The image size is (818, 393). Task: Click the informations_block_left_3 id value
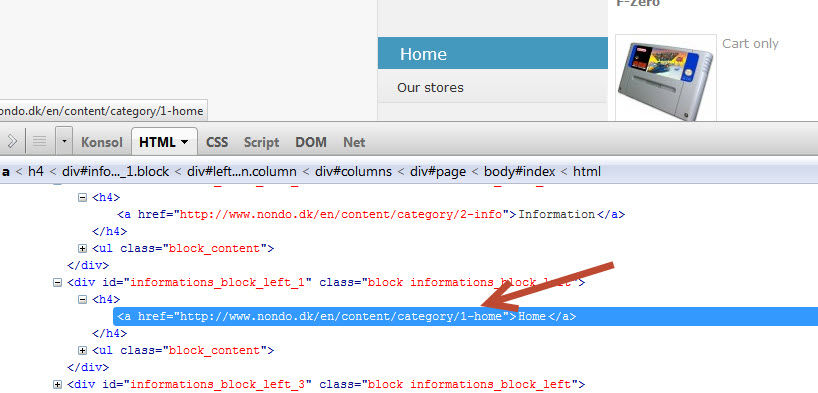tap(217, 385)
